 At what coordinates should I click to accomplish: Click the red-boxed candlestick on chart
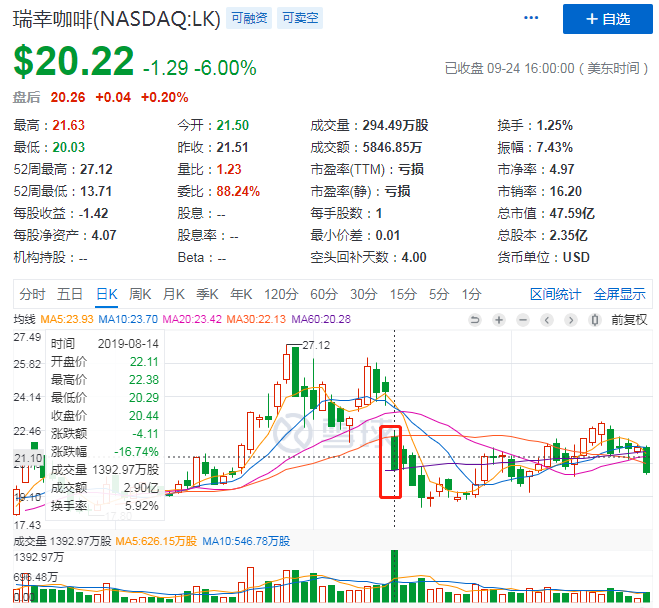[x=391, y=462]
